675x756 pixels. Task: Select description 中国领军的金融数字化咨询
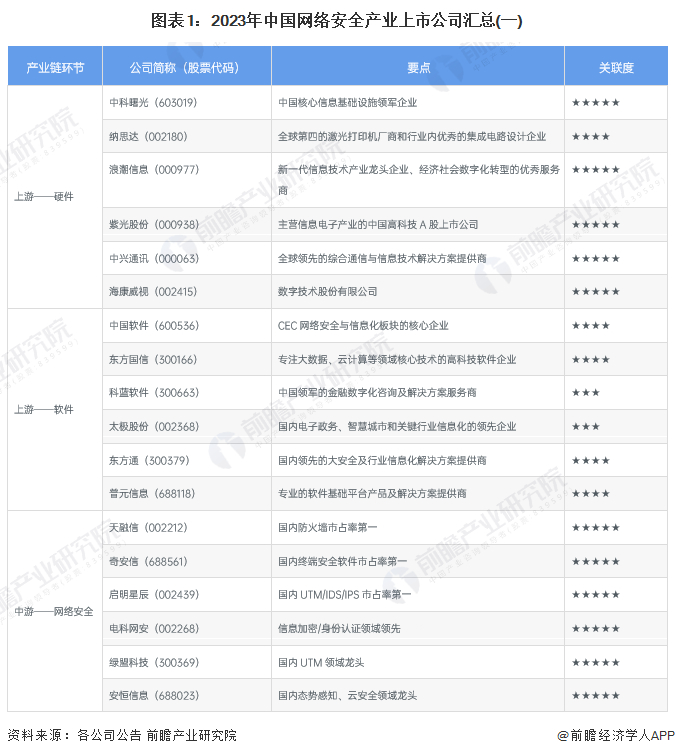[x=377, y=393]
